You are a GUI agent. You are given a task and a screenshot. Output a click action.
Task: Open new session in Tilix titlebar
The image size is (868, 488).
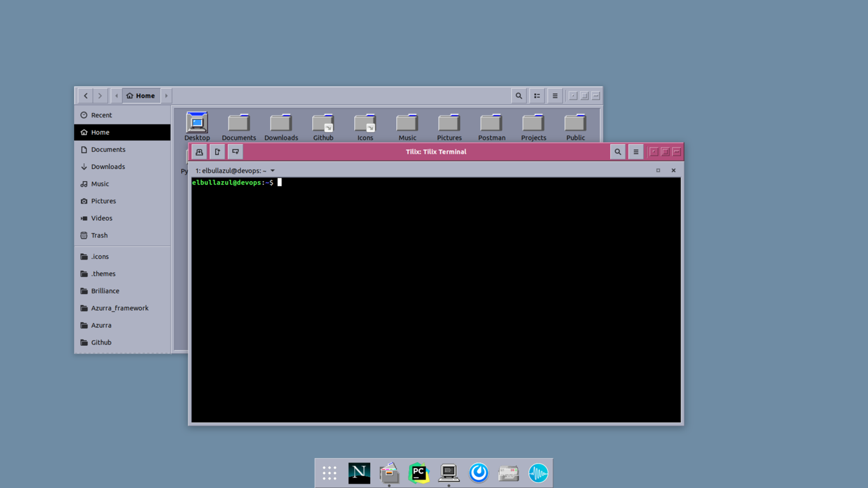click(199, 152)
